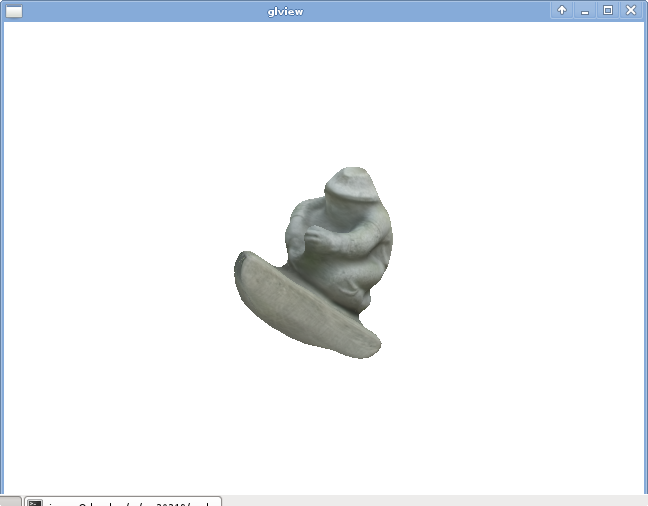Screen dimensions: 648x506
Task: Click the statue's raised hand
Action: point(317,236)
